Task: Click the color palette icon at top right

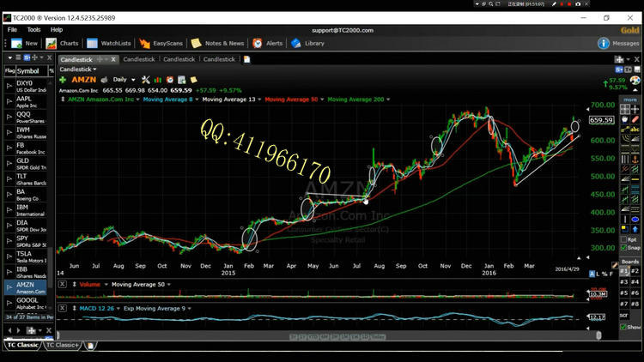Action: [635, 80]
